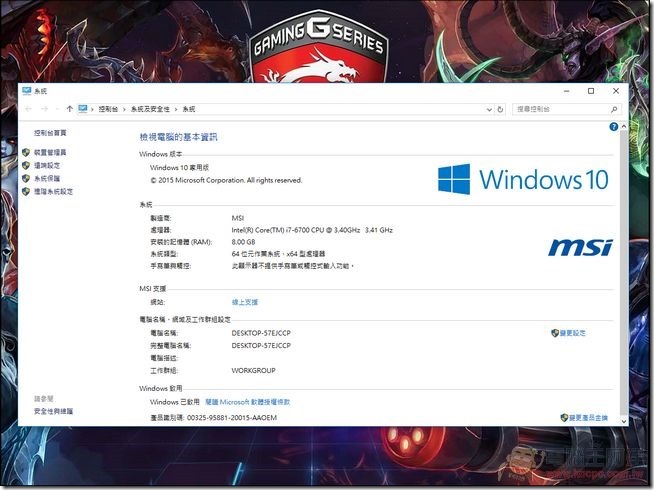Click the scrollbar down arrow

624,421
